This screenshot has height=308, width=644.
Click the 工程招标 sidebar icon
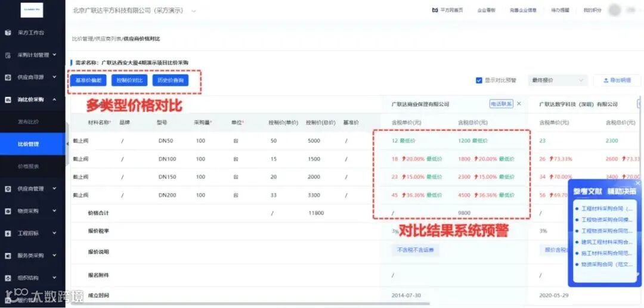[8, 234]
